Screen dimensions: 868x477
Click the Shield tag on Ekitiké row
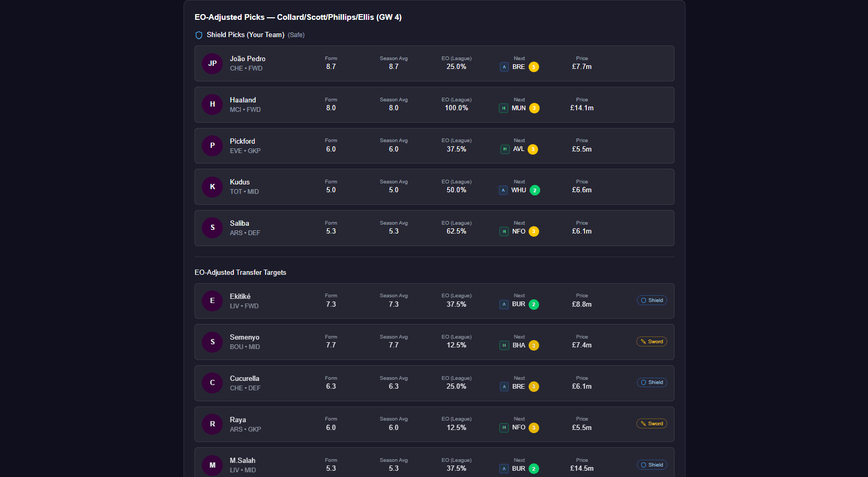pos(652,300)
